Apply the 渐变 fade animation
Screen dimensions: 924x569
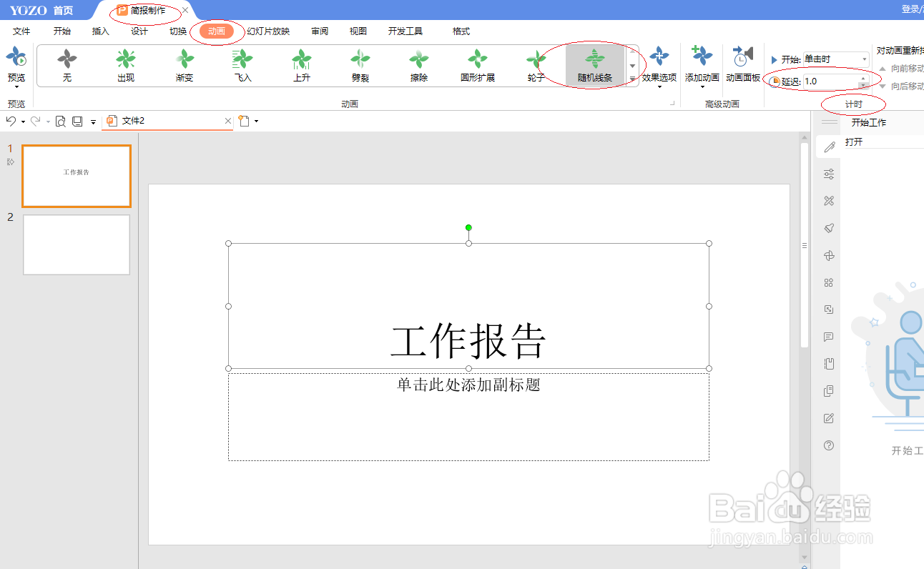click(185, 65)
